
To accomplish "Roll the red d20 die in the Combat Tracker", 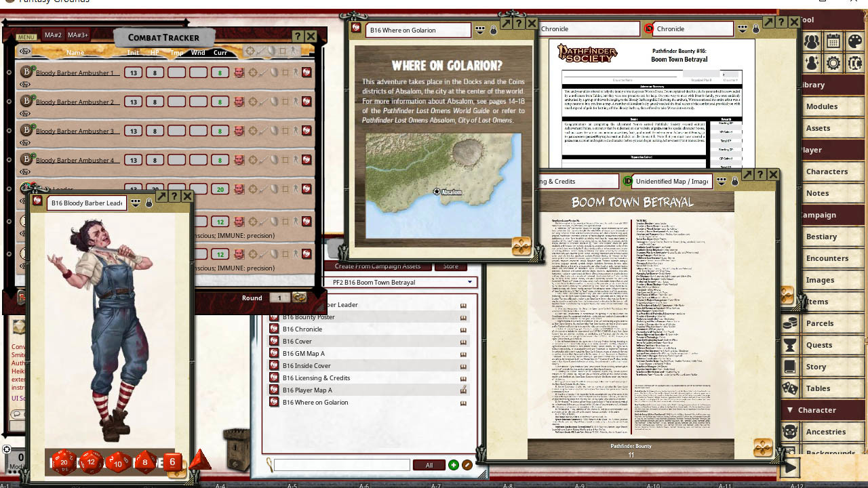I will point(64,462).
